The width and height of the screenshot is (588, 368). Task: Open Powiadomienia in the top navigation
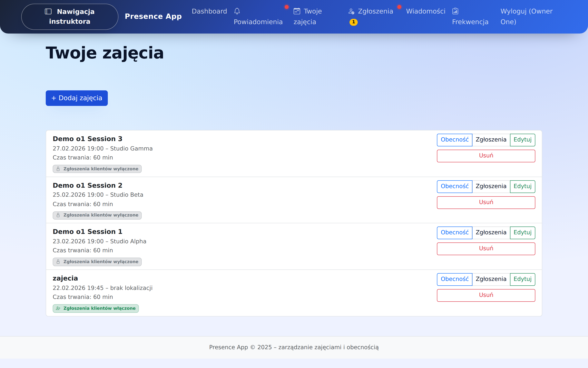pos(258,17)
